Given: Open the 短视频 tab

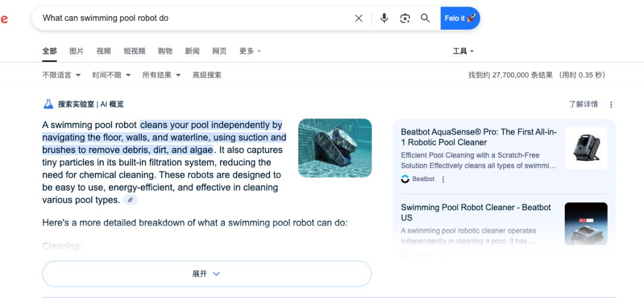Looking at the screenshot, I should (x=134, y=51).
